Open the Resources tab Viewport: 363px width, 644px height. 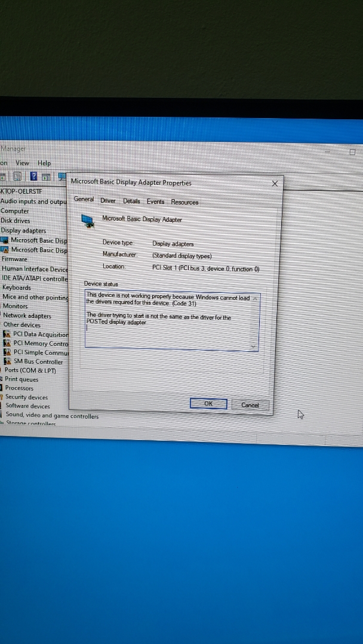tap(184, 202)
